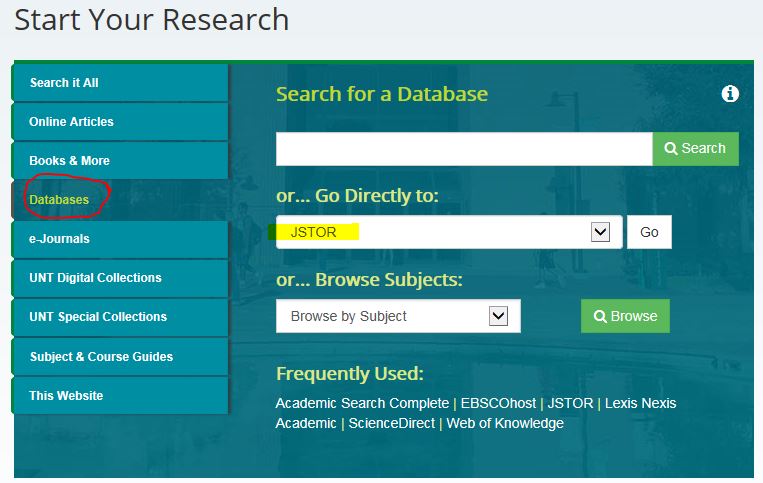This screenshot has width=763, height=483.
Task: Follow the EBSCOhost link
Action: (x=498, y=403)
